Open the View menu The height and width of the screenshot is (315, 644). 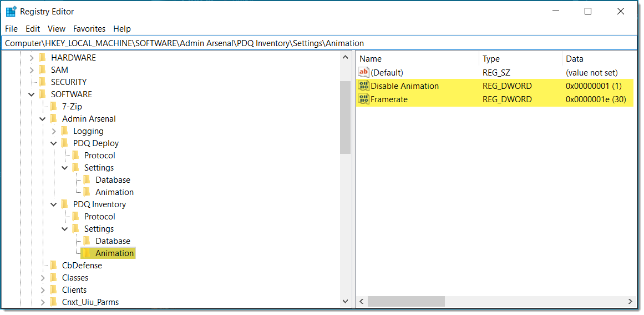(57, 29)
